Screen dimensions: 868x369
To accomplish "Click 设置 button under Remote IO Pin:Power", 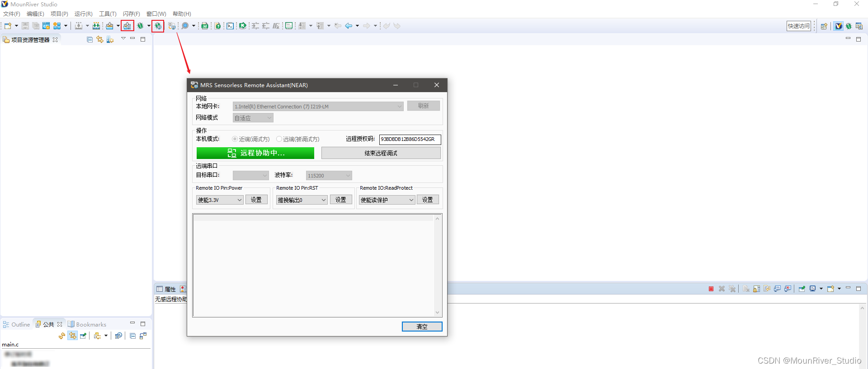I will [x=256, y=200].
